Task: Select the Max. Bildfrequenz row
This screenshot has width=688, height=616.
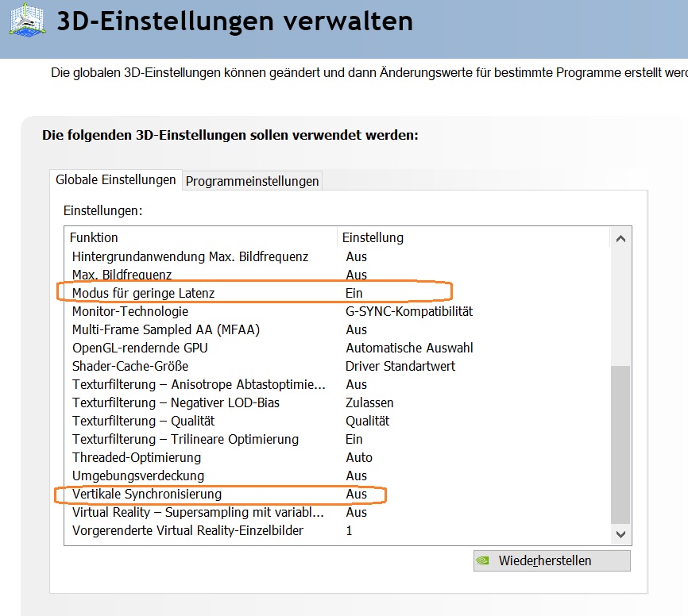Action: pos(337,275)
